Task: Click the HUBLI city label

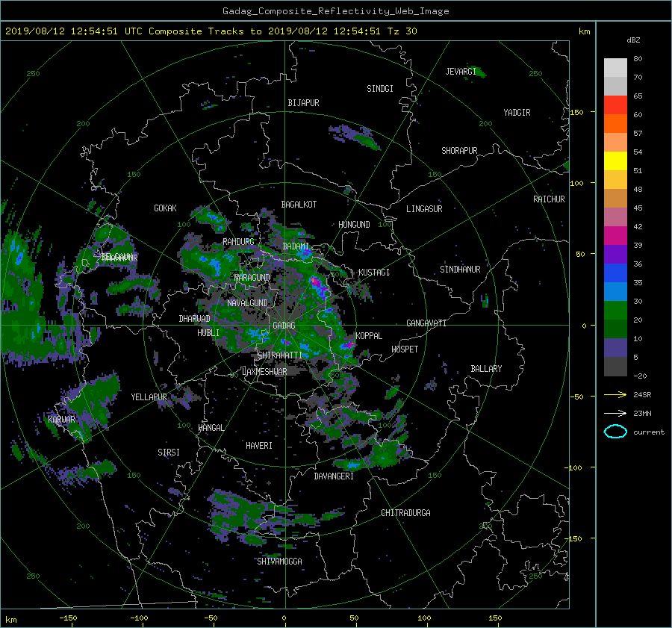Action: click(208, 333)
